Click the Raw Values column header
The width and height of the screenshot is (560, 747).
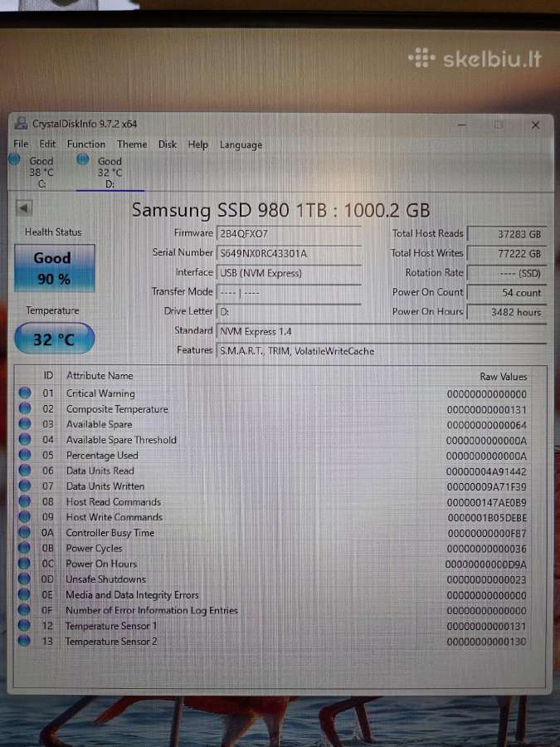click(504, 376)
